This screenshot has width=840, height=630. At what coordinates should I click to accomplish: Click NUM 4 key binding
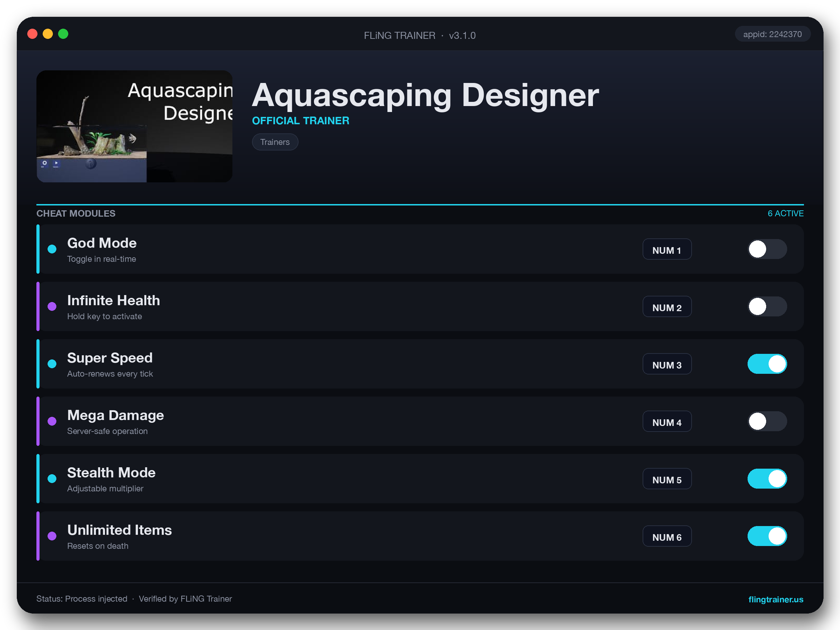[x=667, y=421]
